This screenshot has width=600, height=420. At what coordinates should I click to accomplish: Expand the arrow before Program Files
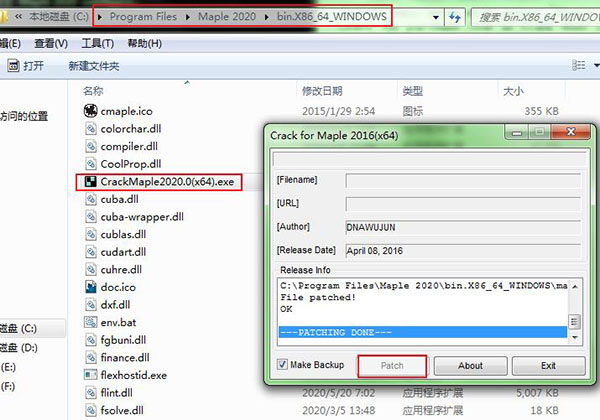click(99, 17)
